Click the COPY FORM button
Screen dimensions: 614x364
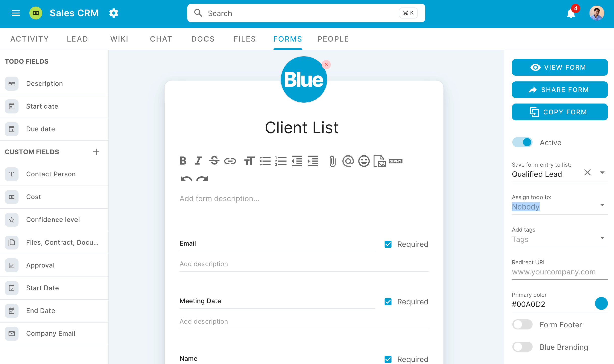tap(560, 112)
